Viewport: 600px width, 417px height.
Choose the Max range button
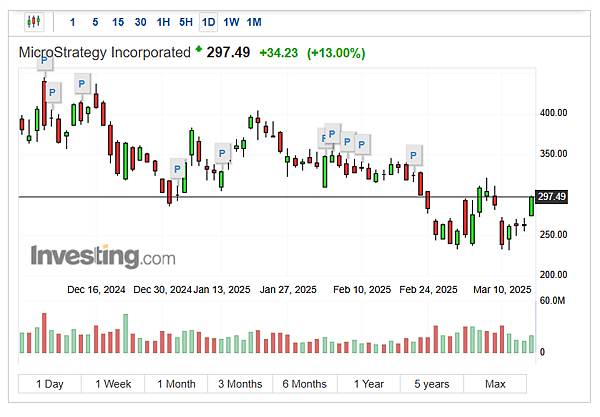point(495,384)
